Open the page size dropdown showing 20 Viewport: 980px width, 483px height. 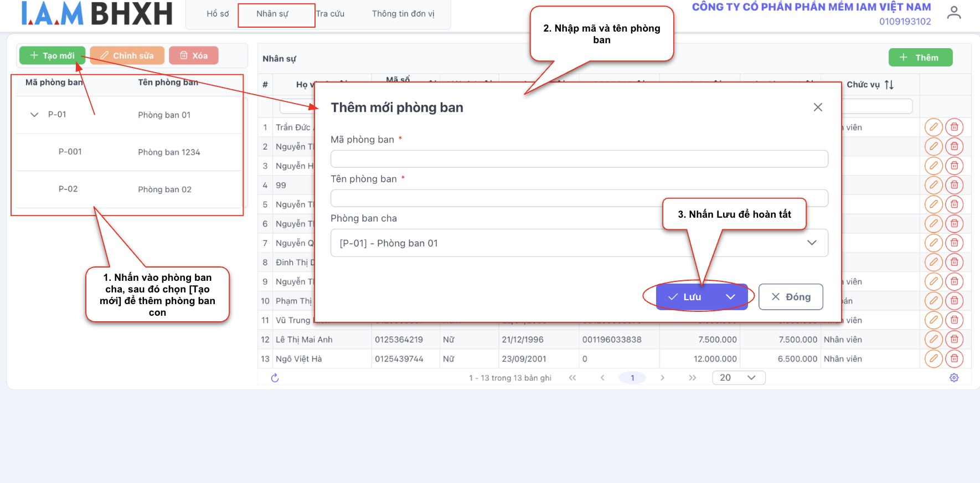pos(739,378)
